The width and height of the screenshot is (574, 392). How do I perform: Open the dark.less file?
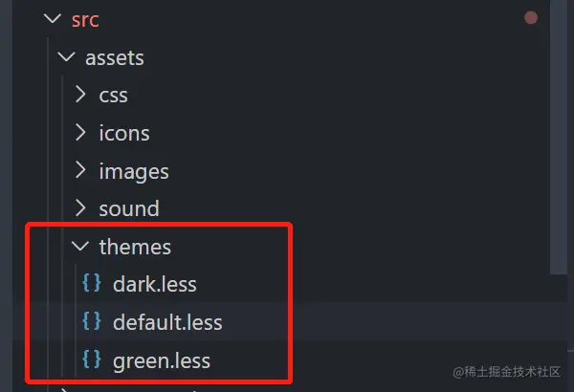154,284
